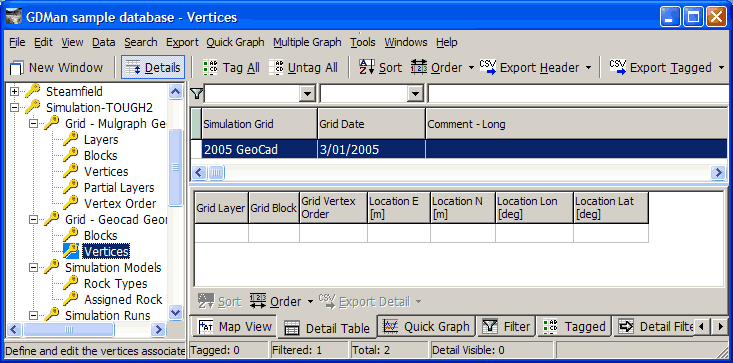This screenshot has height=363, width=733.
Task: Select Vertex Order tree item
Action: tap(120, 204)
